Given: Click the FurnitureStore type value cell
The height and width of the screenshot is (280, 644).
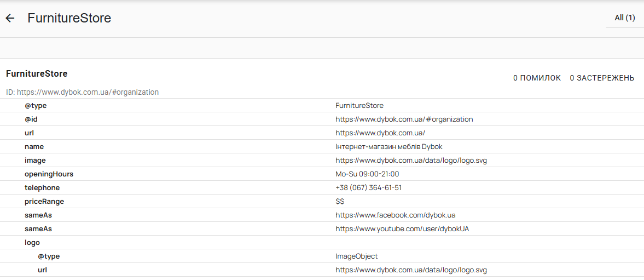Looking at the screenshot, I should (x=359, y=106).
